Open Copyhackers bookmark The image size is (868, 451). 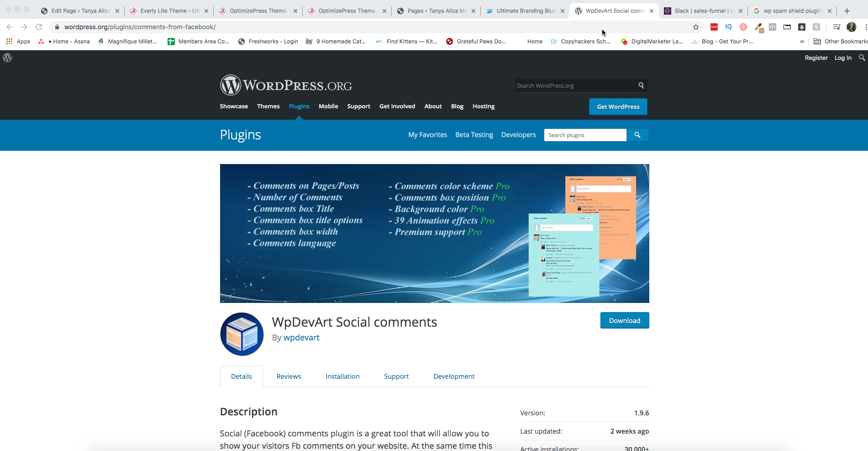(580, 42)
